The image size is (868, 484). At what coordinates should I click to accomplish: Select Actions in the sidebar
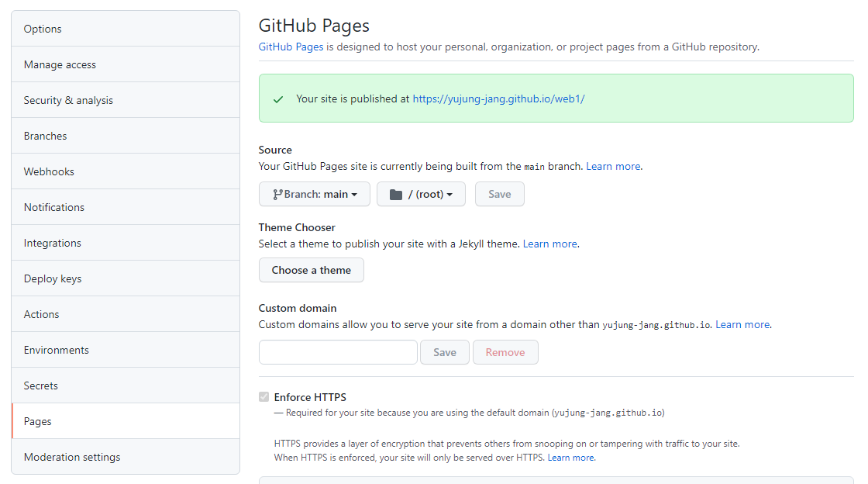tap(126, 314)
